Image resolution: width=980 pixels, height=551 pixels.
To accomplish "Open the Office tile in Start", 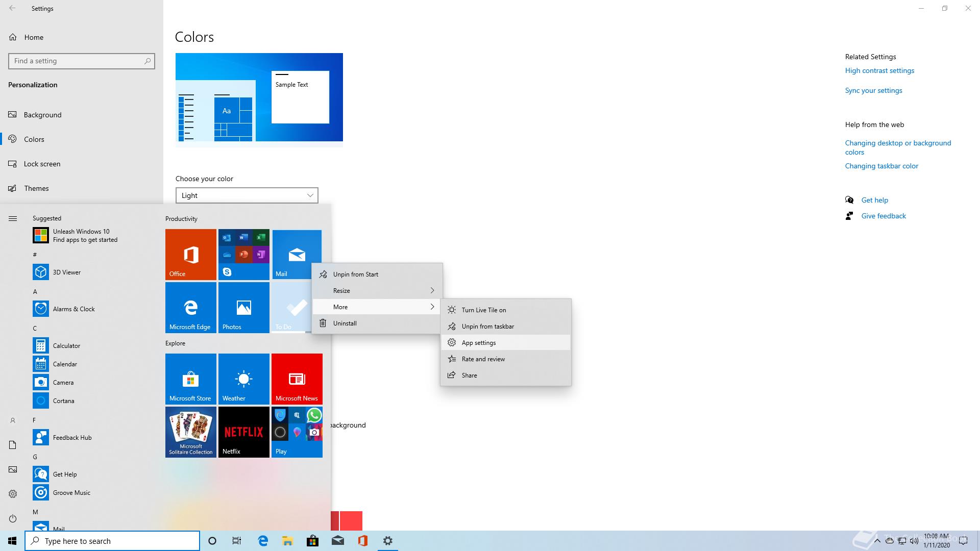I will pyautogui.click(x=191, y=255).
